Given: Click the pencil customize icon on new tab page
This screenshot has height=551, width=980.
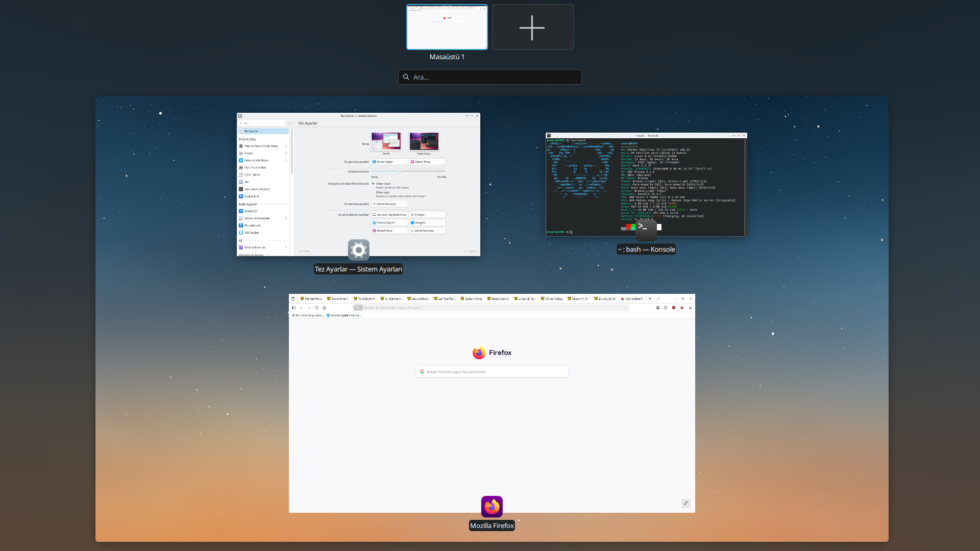Looking at the screenshot, I should [x=685, y=503].
